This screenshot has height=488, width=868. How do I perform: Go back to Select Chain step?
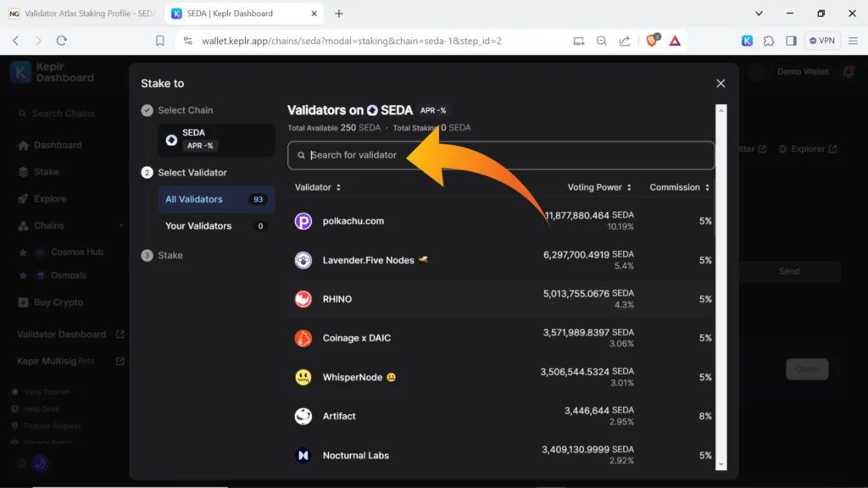(x=185, y=110)
